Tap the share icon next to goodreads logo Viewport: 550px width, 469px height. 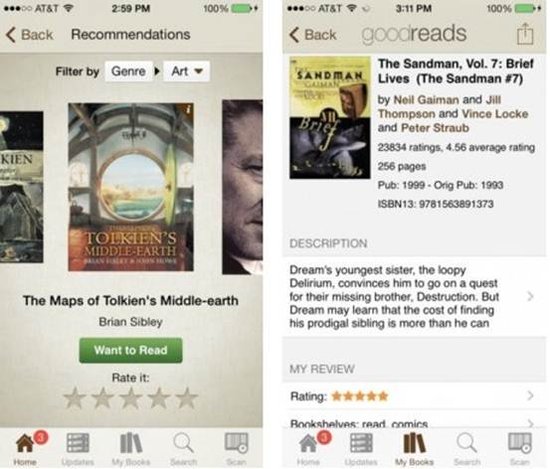tap(525, 34)
